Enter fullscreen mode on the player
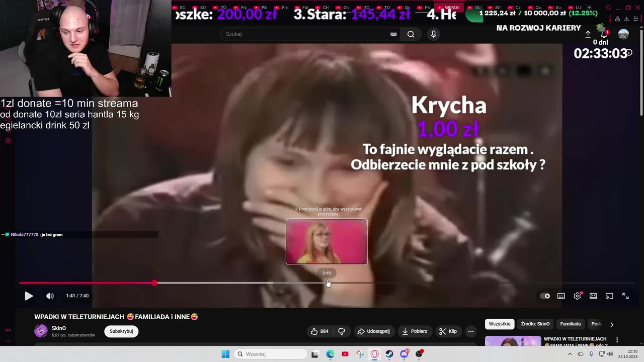The height and width of the screenshot is (362, 644). pyautogui.click(x=625, y=296)
